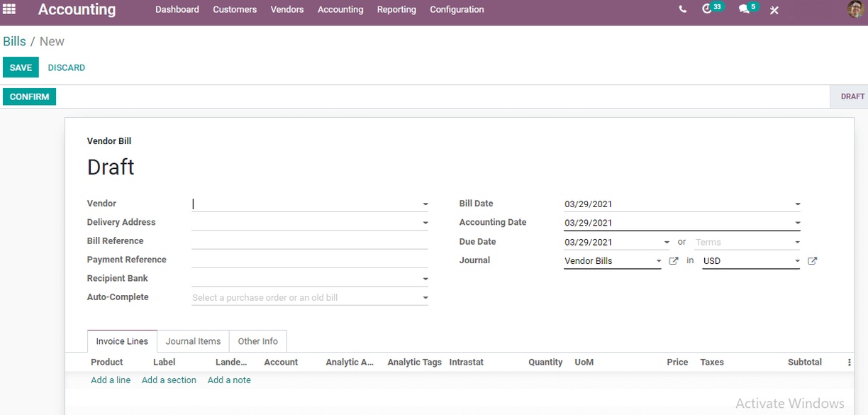Open the Configuration menu
The width and height of the screenshot is (868, 415).
457,9
